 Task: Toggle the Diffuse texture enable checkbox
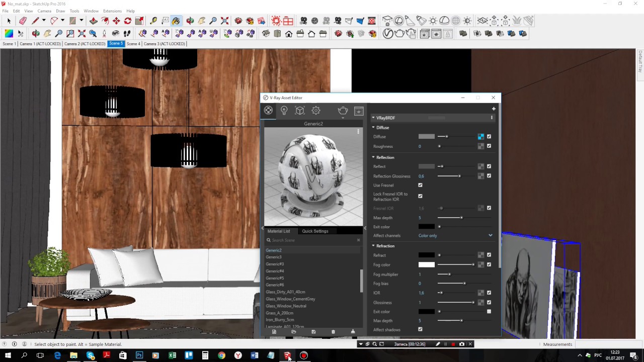pyautogui.click(x=489, y=136)
